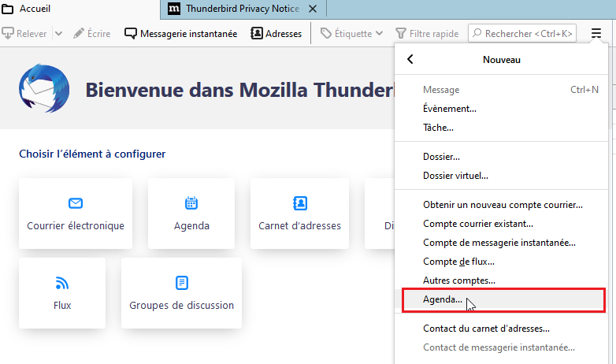Viewport: 616px width, 364px height.
Task: Expand the Étiquette tag dropdown
Action: (x=352, y=34)
